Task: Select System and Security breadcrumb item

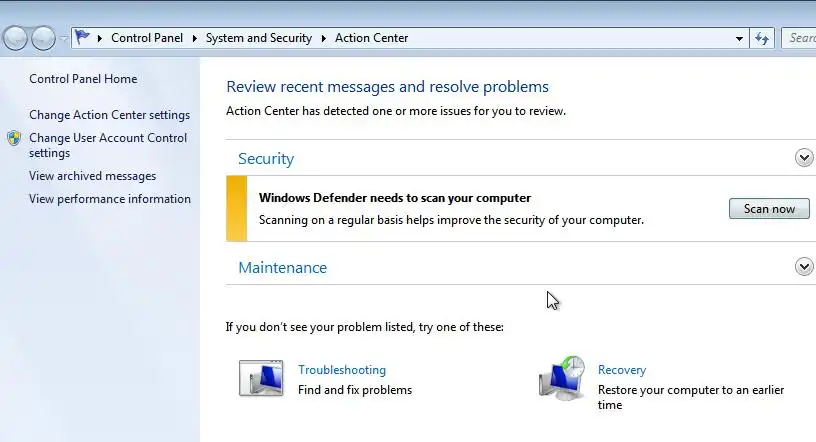Action: pyautogui.click(x=258, y=38)
